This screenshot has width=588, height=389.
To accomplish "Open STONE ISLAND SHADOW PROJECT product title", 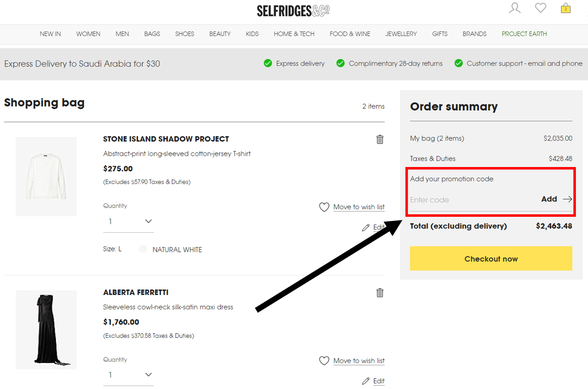I will pos(166,139).
